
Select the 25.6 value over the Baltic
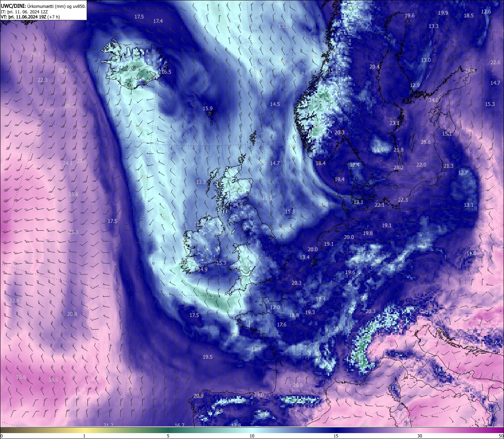[x=426, y=142]
